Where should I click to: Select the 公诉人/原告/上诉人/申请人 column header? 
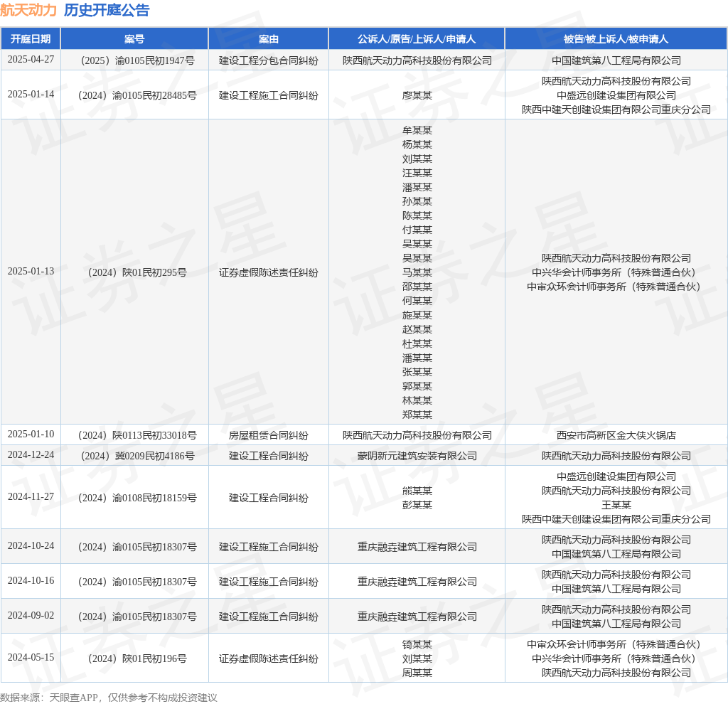tap(417, 39)
